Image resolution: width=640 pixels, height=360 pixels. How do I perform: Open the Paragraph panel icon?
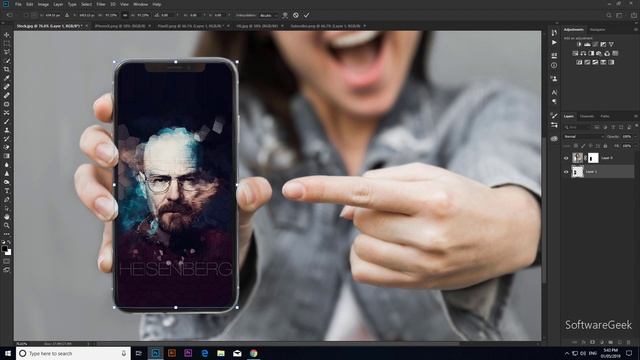pyautogui.click(x=554, y=101)
